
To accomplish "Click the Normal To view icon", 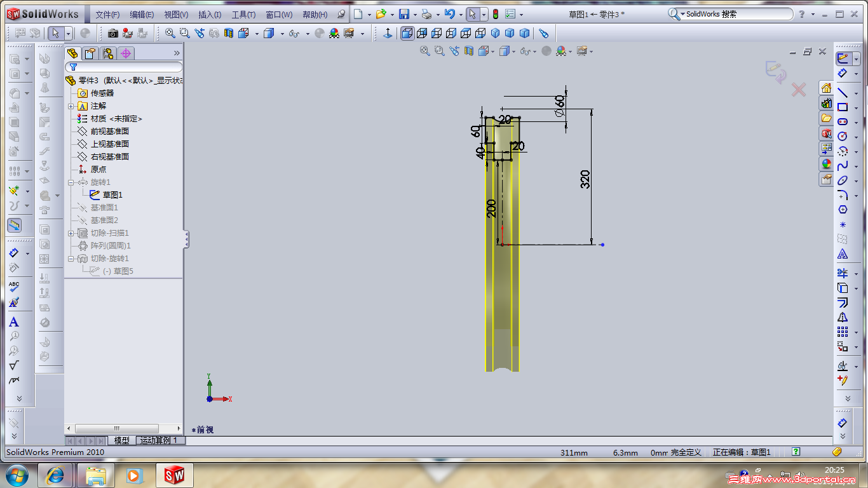I will tap(388, 33).
